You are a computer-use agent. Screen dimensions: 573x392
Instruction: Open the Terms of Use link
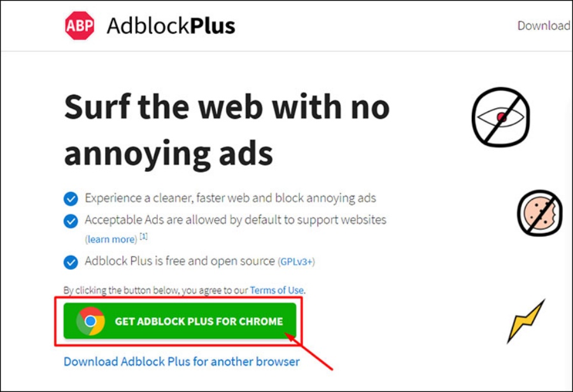277,290
